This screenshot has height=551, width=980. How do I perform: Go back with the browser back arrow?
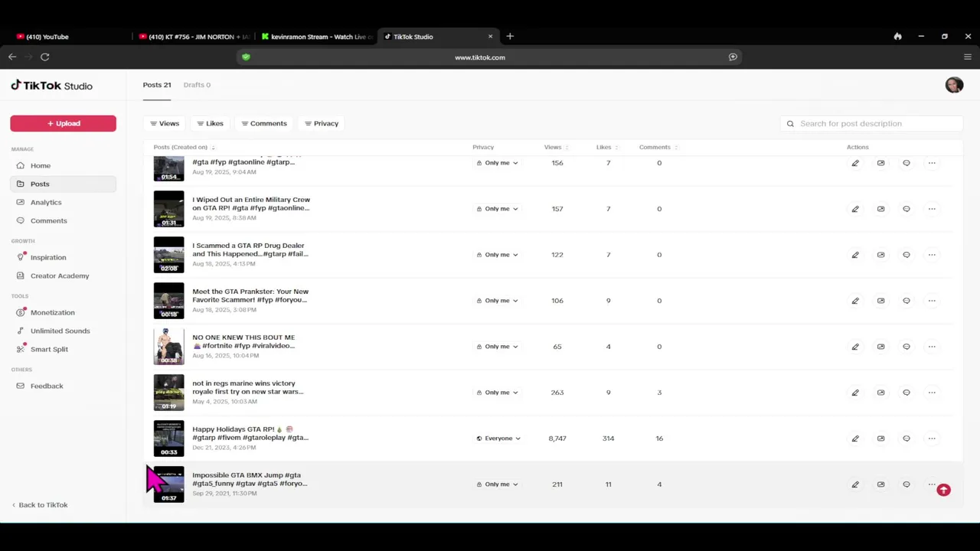pos(12,57)
